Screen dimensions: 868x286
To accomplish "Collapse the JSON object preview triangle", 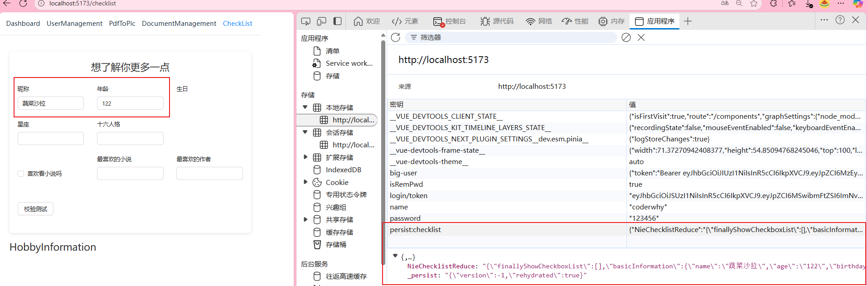I will click(395, 257).
